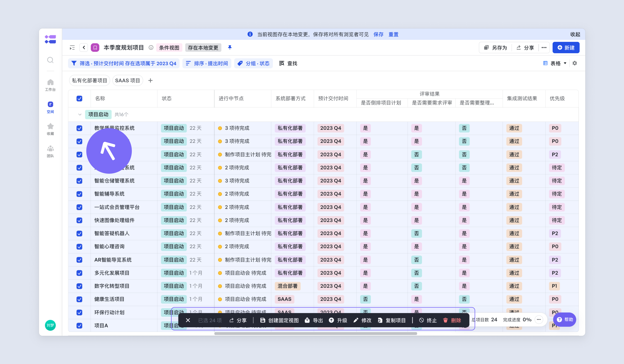
Task: Click the more icon next to 完成进度
Action: 539,319
